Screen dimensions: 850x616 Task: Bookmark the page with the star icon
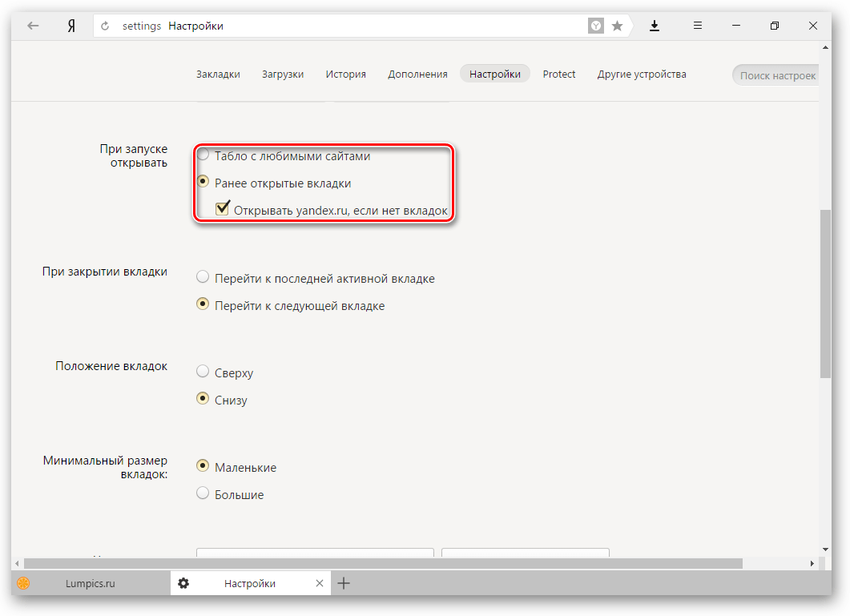pos(617,26)
